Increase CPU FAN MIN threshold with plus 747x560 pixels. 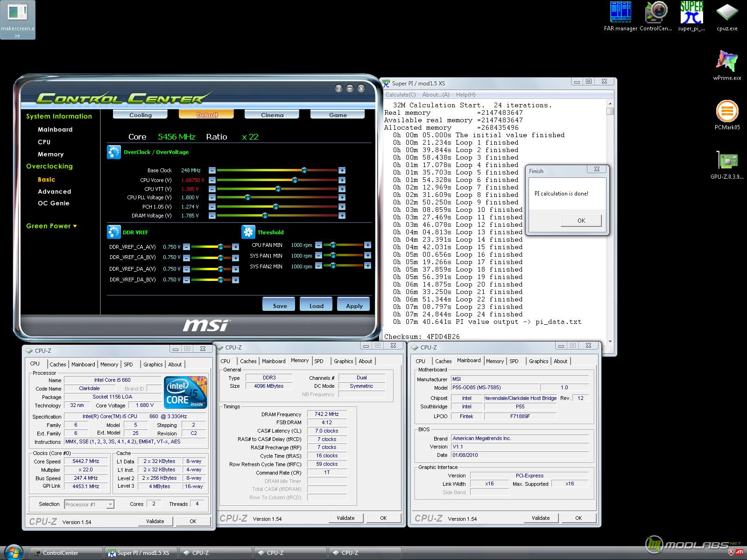click(367, 245)
